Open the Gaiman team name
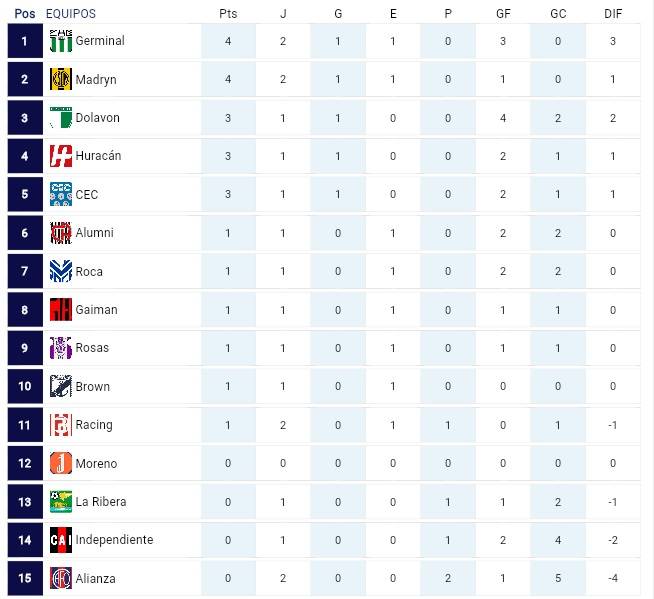 coord(96,310)
